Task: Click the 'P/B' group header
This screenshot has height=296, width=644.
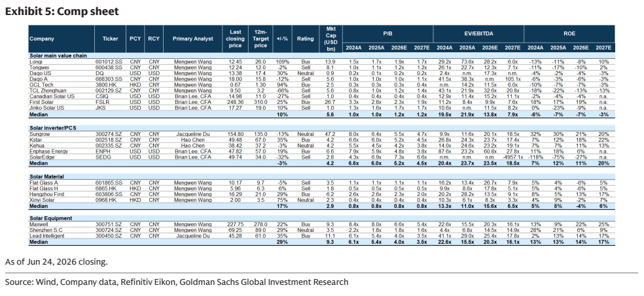Action: coord(387,33)
